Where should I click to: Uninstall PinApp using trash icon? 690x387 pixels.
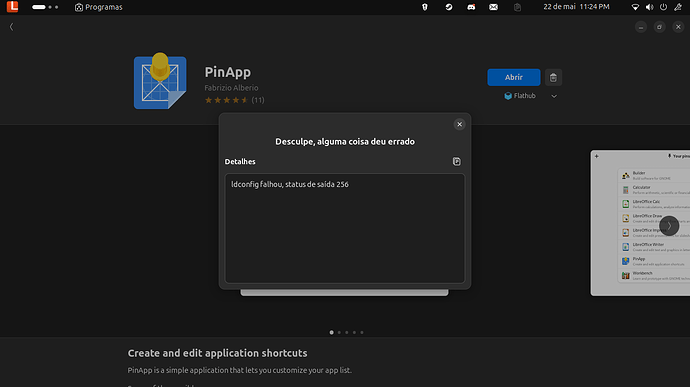click(x=553, y=77)
